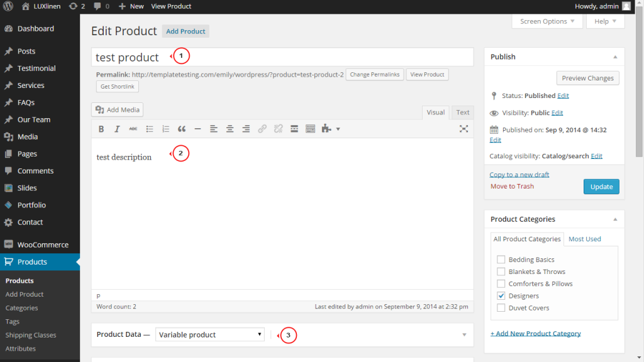The width and height of the screenshot is (644, 362).
Task: Switch to Visual editor tab
Action: coord(435,112)
